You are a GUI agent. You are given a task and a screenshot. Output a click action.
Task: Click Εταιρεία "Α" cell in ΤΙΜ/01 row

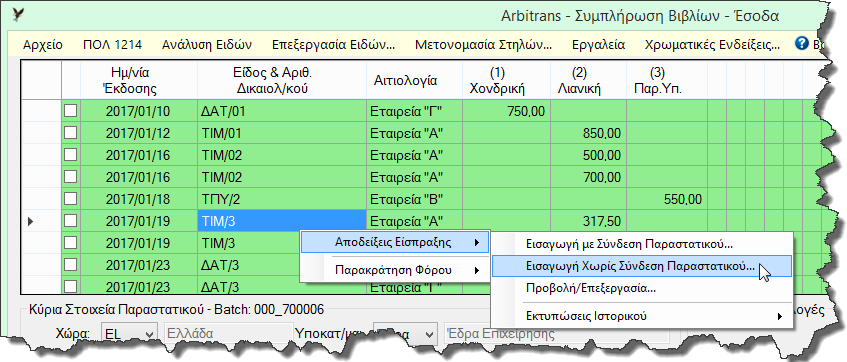(414, 133)
